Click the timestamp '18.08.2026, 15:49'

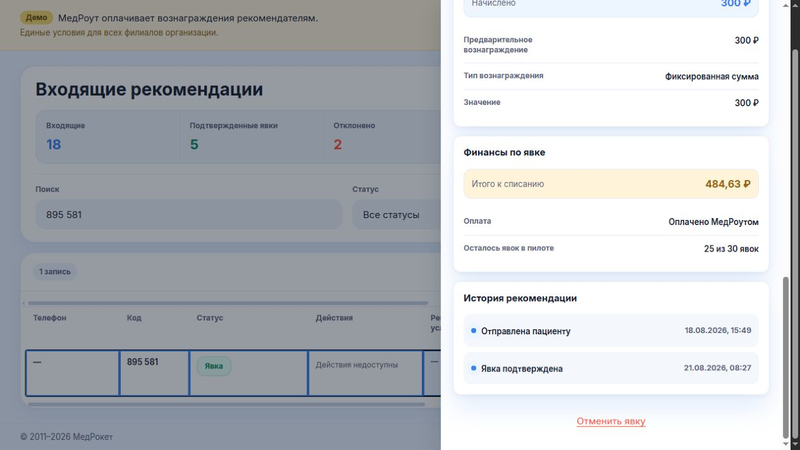pos(718,330)
